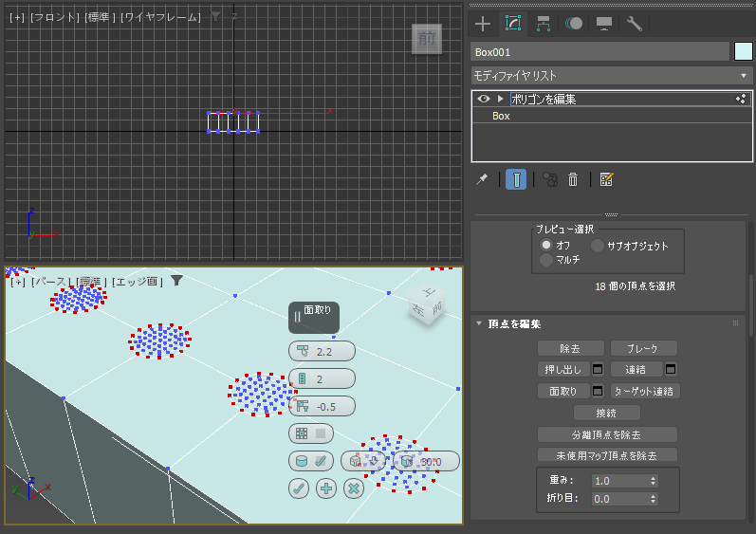Click the ターゲット連結 button
This screenshot has height=534, width=756.
coord(645,391)
